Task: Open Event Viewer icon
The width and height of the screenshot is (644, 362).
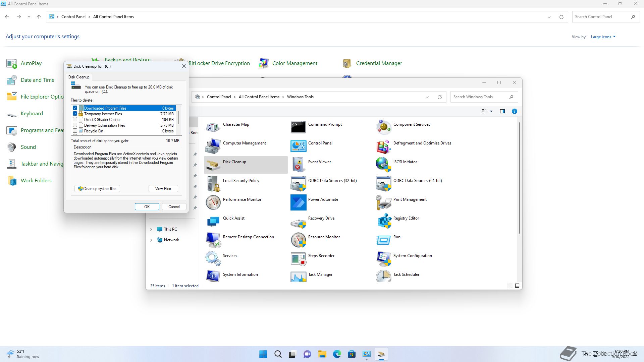Action: [x=298, y=165]
